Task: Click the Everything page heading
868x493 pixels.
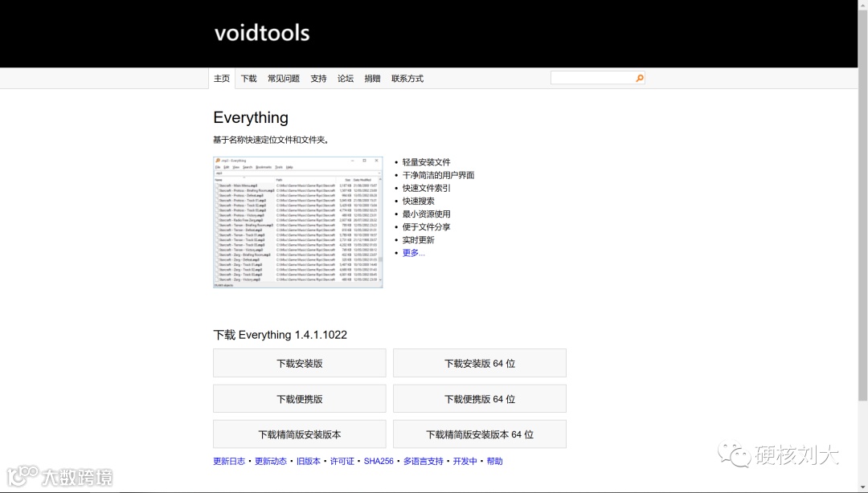Action: [251, 117]
